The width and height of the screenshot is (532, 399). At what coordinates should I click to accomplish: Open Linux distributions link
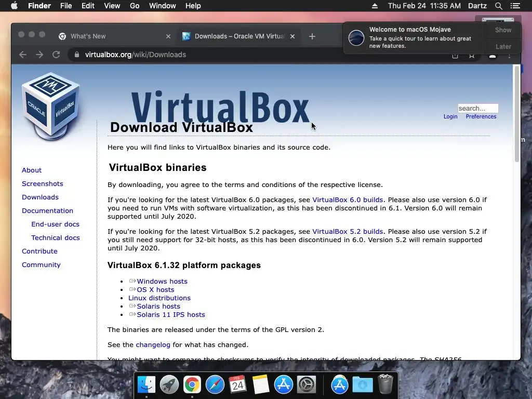pos(159,298)
